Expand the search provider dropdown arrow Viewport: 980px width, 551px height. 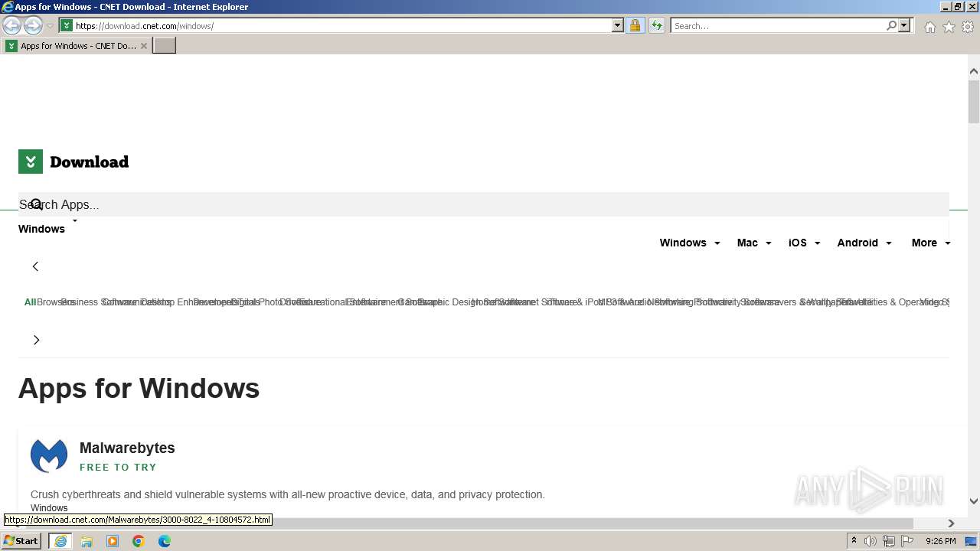point(904,26)
